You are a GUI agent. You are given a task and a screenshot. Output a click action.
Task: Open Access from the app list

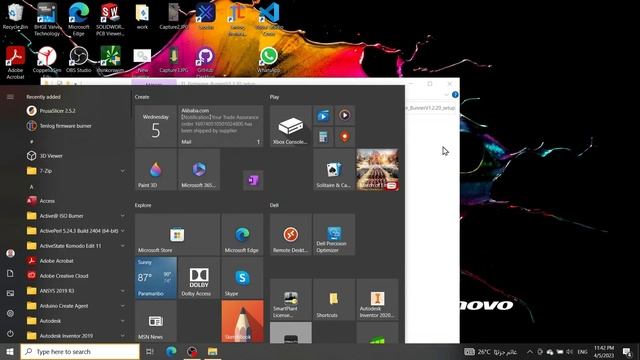coord(76,201)
